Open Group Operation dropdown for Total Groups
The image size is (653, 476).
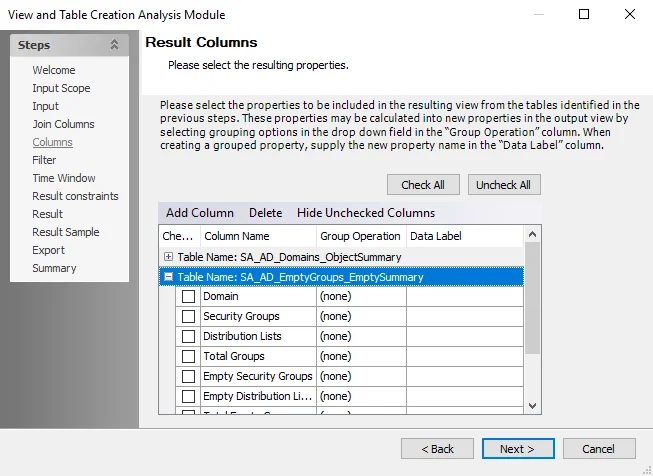click(361, 356)
